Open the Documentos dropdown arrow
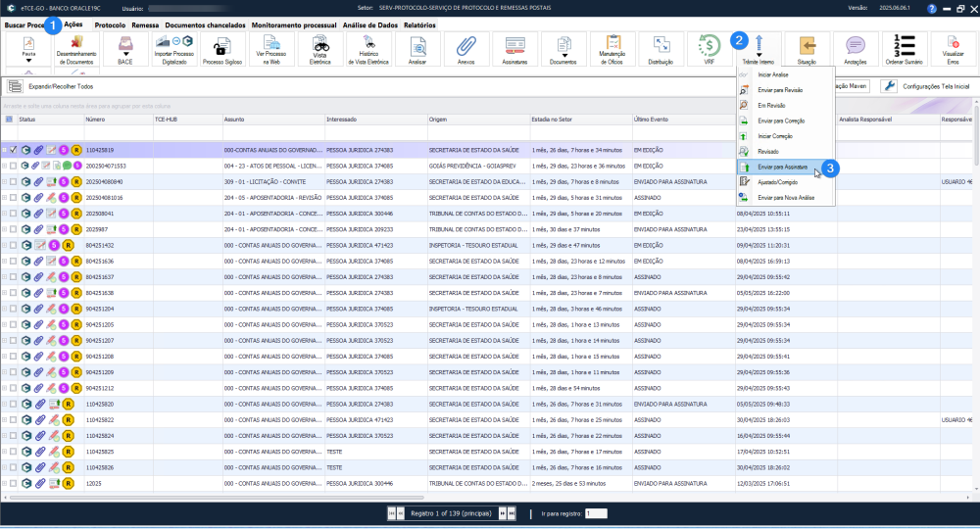980x529 pixels. [x=564, y=56]
